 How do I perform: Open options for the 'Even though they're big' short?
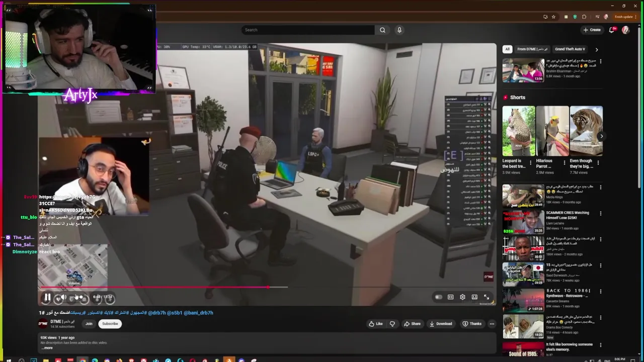tap(598, 163)
